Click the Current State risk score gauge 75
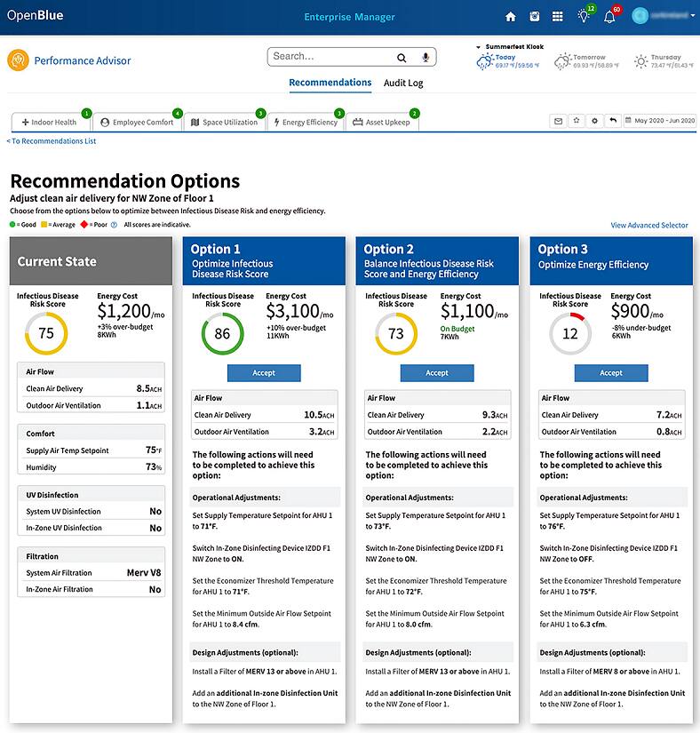 click(46, 333)
